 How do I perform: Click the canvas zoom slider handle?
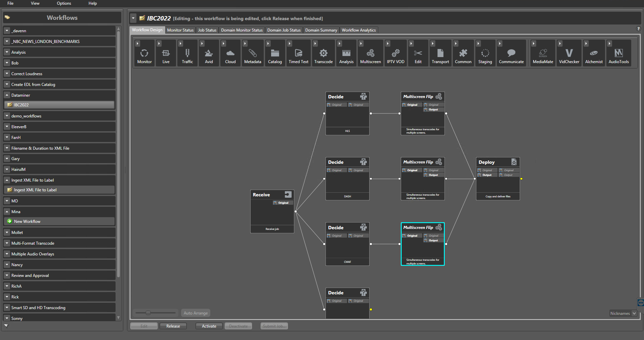(x=148, y=313)
